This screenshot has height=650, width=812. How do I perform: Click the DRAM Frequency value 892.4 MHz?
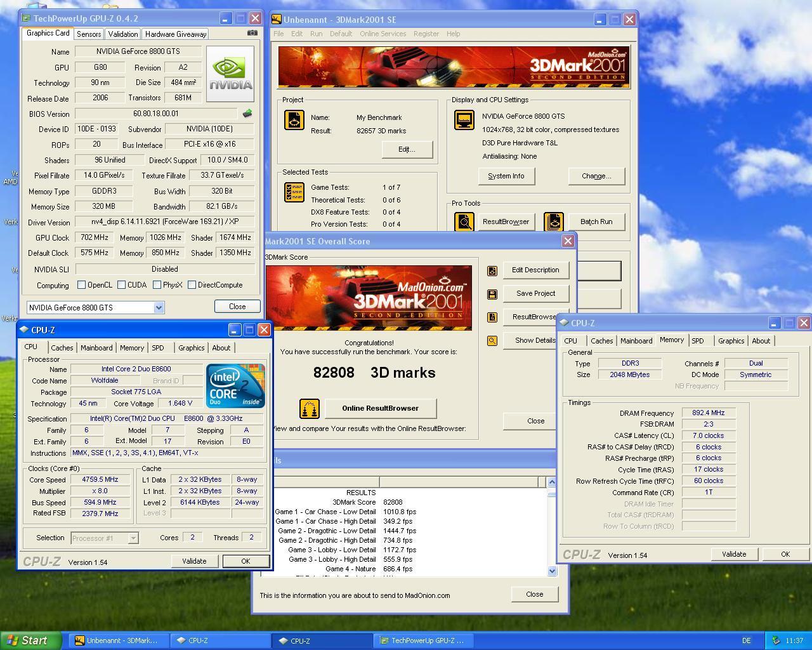tap(709, 413)
